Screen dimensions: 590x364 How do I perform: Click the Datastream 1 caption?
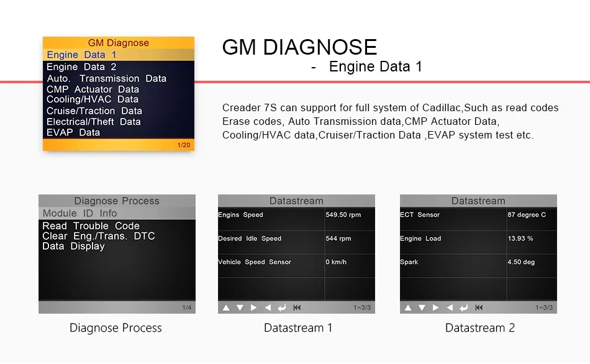point(298,328)
